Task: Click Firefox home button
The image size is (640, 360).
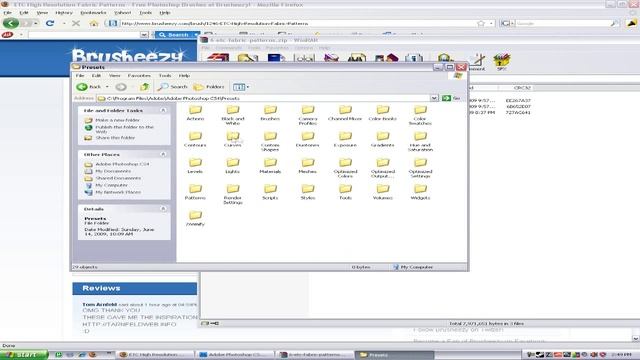Action: 94,23
